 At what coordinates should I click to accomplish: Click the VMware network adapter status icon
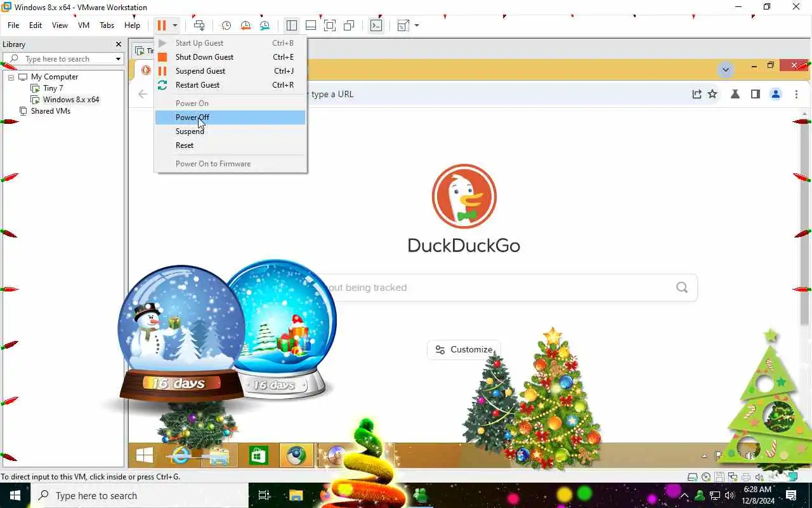(733, 477)
